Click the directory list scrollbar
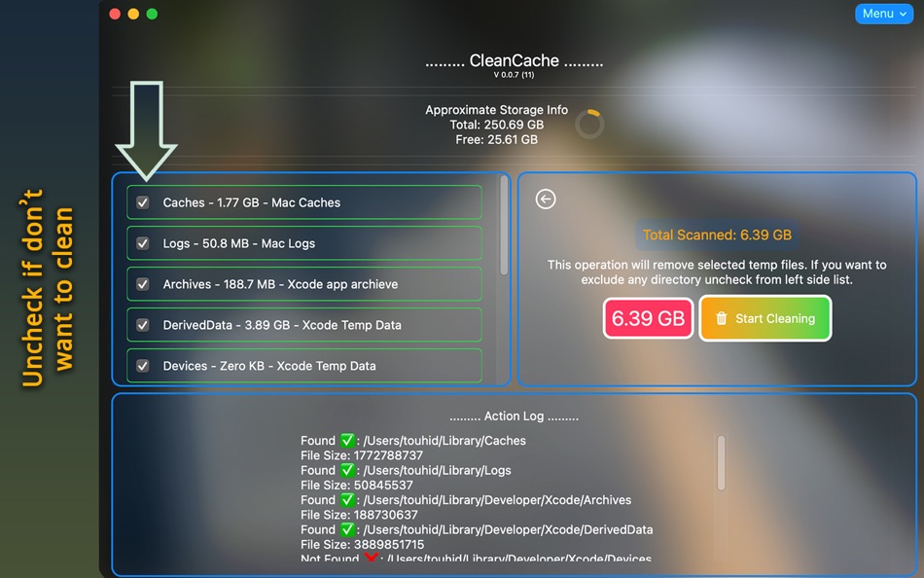This screenshot has width=924, height=578. [x=504, y=226]
